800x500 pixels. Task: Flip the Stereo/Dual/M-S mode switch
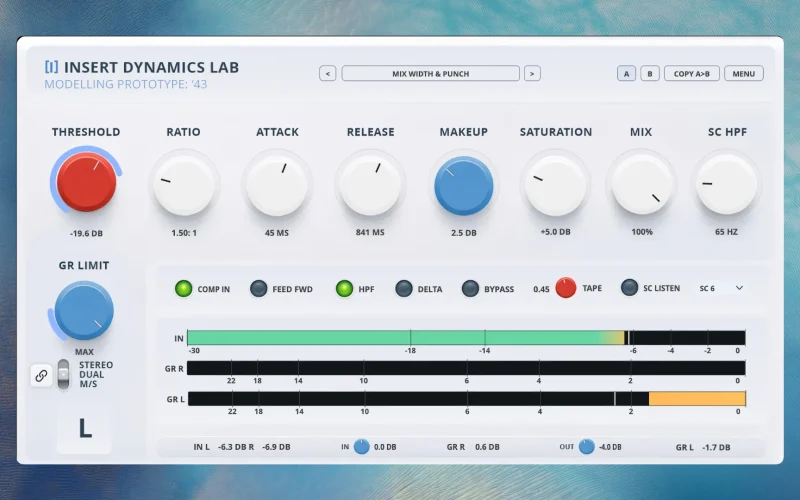[x=63, y=374]
